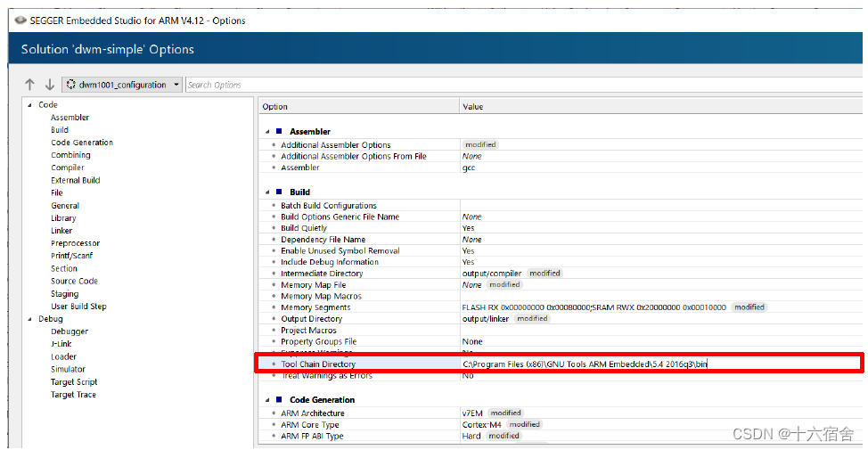The image size is (868, 450).
Task: Click output/linker value
Action: (486, 319)
